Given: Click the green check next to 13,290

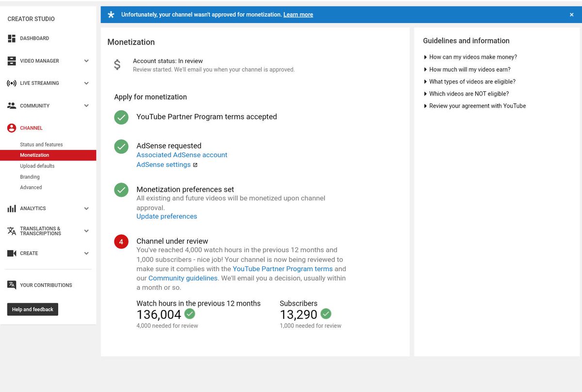Looking at the screenshot, I should click(326, 314).
